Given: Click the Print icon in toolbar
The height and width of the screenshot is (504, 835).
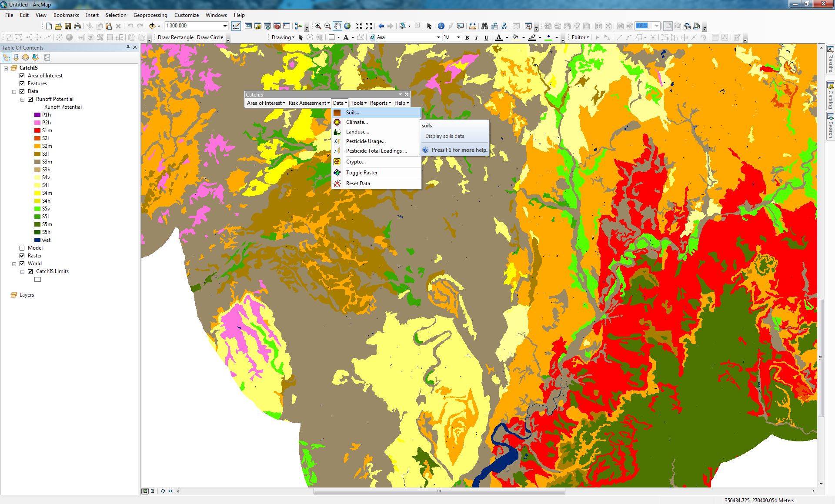Looking at the screenshot, I should coord(77,26).
